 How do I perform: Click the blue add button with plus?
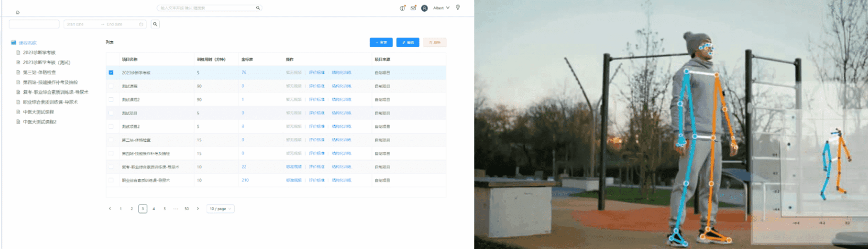pyautogui.click(x=381, y=42)
